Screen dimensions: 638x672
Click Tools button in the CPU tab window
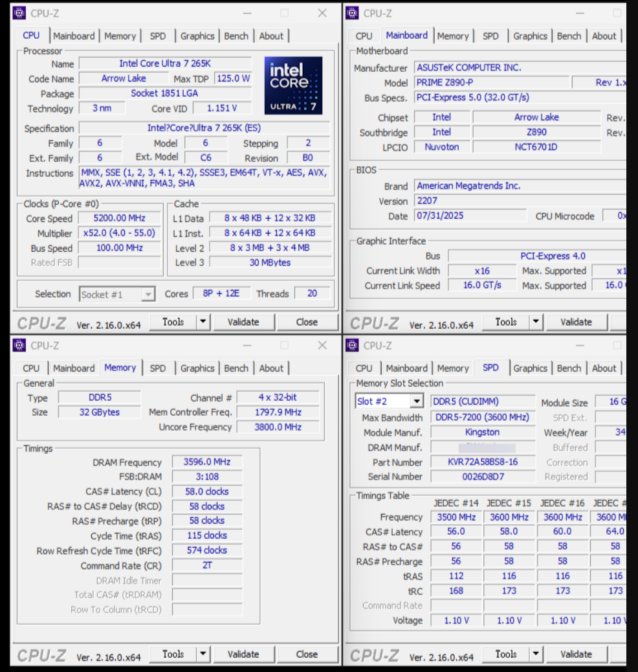pos(173,322)
